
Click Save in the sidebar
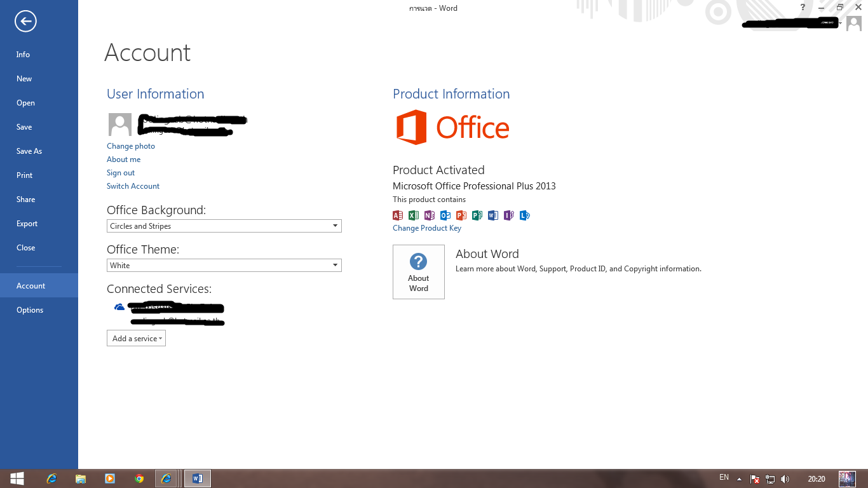pos(24,127)
